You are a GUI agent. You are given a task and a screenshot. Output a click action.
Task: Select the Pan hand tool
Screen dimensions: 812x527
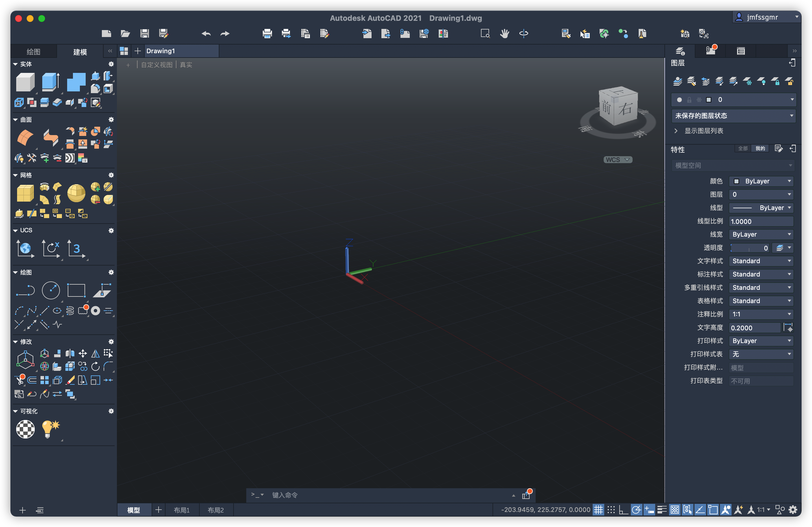click(x=505, y=34)
